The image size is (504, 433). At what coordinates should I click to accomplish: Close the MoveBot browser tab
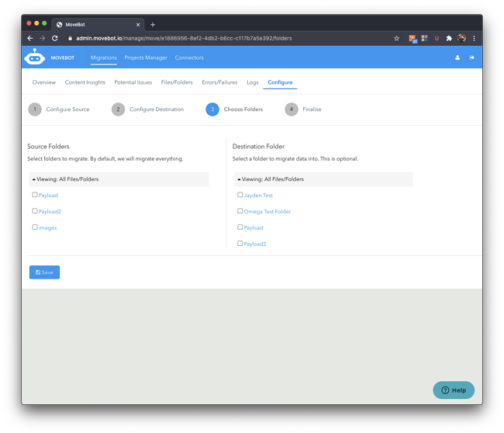point(138,25)
